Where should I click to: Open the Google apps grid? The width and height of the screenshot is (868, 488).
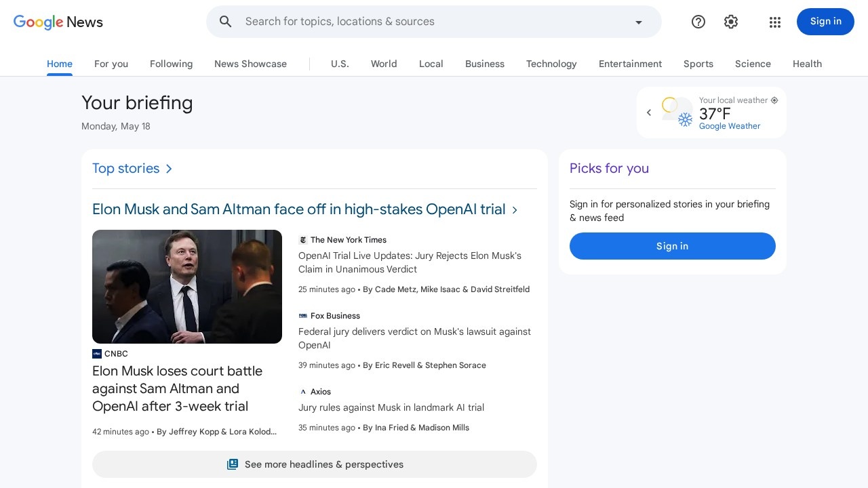775,22
